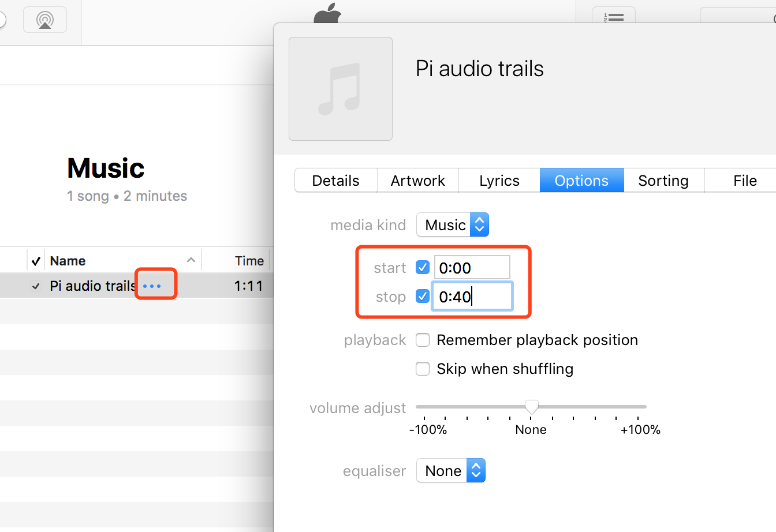Screen dimensions: 776x532
Task: Switch to the Artwork tab
Action: [418, 181]
